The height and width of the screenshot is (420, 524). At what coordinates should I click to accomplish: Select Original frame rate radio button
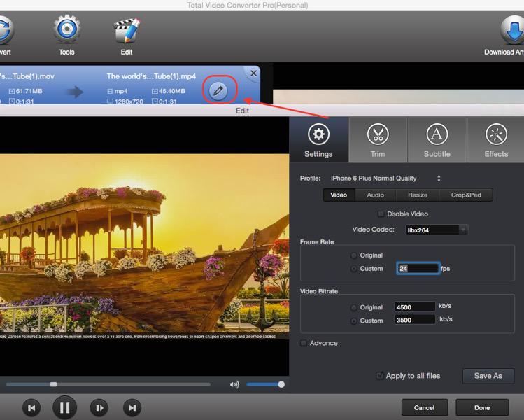coord(353,255)
